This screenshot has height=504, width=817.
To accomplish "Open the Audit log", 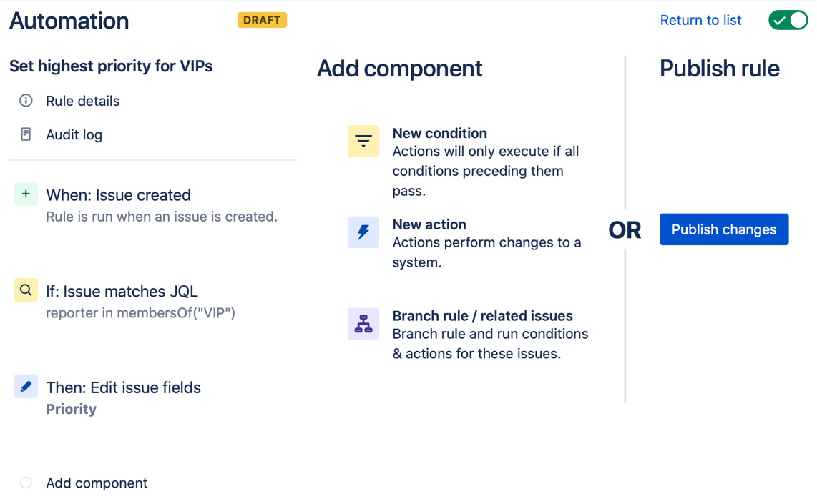I will [x=74, y=135].
